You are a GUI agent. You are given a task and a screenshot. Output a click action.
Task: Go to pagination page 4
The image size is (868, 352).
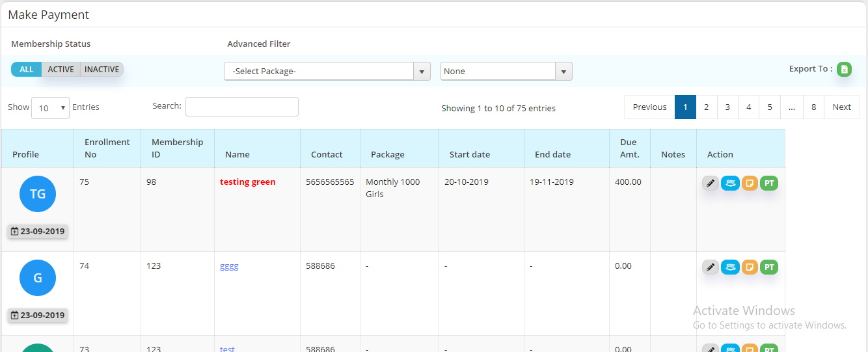tap(748, 107)
